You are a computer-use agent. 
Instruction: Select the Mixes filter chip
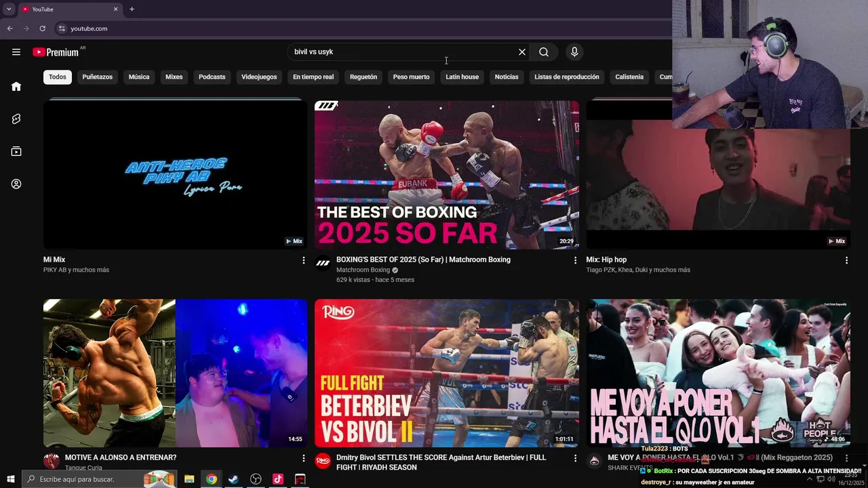tap(174, 77)
